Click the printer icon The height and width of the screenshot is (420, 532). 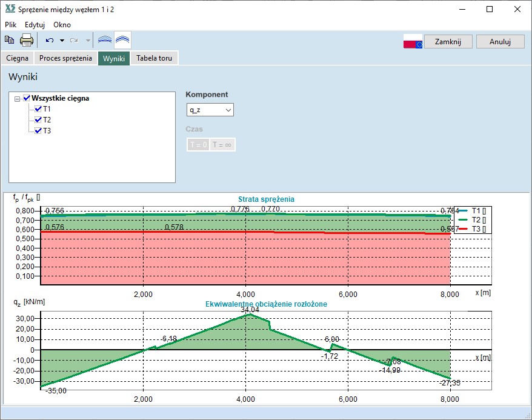click(27, 41)
